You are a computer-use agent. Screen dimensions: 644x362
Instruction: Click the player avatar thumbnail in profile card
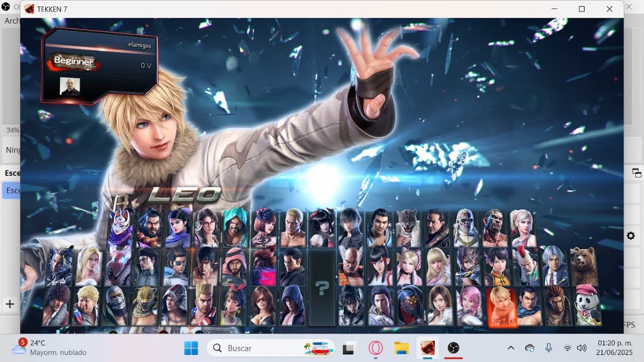click(70, 86)
